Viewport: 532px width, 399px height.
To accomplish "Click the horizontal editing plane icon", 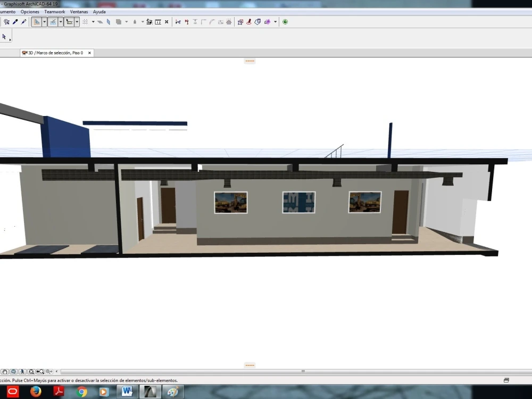I will pos(100,22).
